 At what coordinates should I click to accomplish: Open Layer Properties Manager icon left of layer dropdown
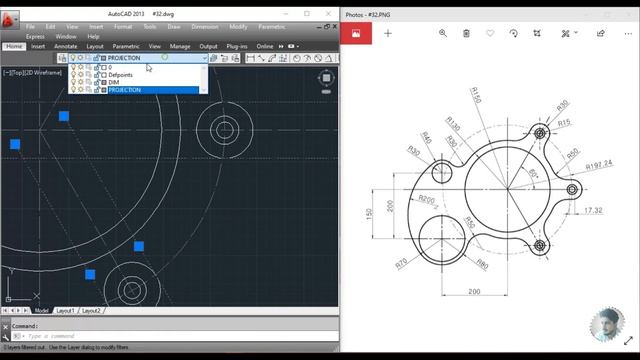click(62, 58)
